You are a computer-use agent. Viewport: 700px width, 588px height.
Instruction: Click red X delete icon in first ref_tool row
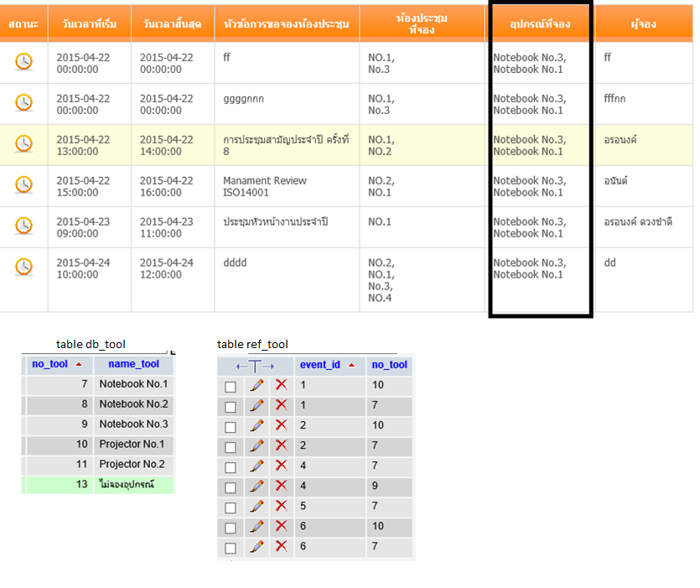[281, 386]
